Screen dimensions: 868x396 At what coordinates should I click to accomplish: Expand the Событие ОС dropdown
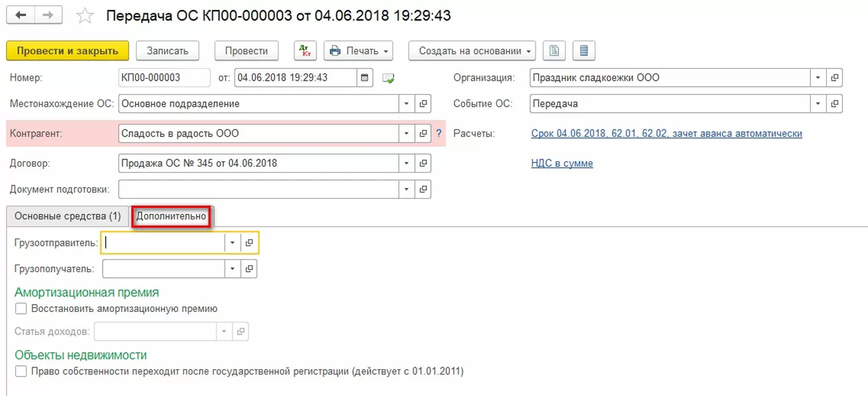tap(819, 104)
